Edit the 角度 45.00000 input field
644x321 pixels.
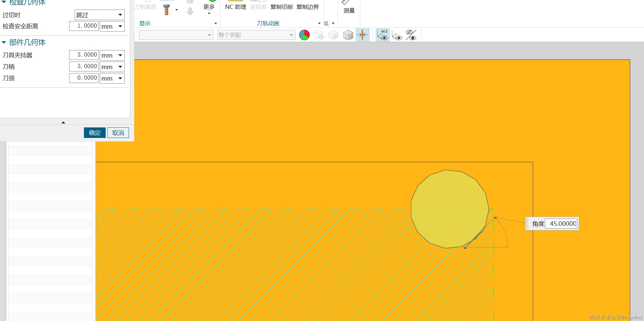point(561,224)
